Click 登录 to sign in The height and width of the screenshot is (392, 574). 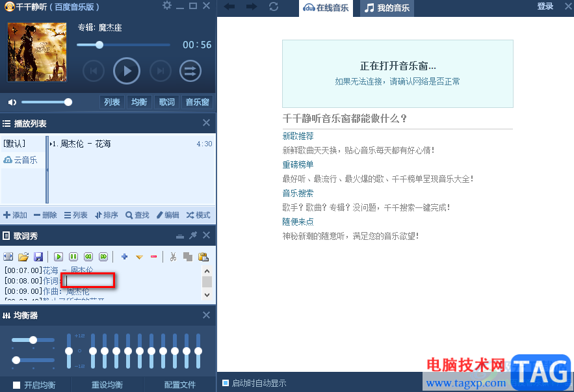coord(545,7)
